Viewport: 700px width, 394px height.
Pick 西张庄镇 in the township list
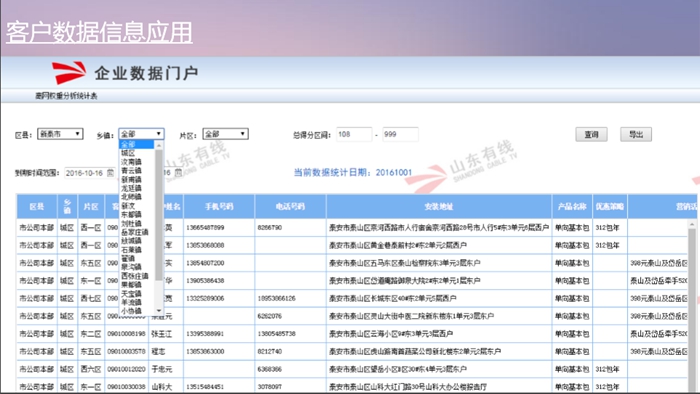tap(134, 276)
